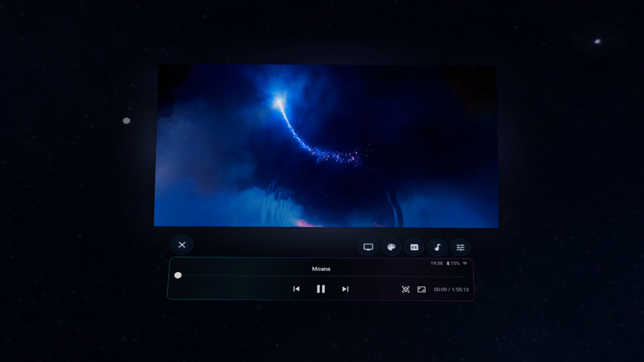Click the 00:09 / 1:55:13 time readout

[451, 289]
